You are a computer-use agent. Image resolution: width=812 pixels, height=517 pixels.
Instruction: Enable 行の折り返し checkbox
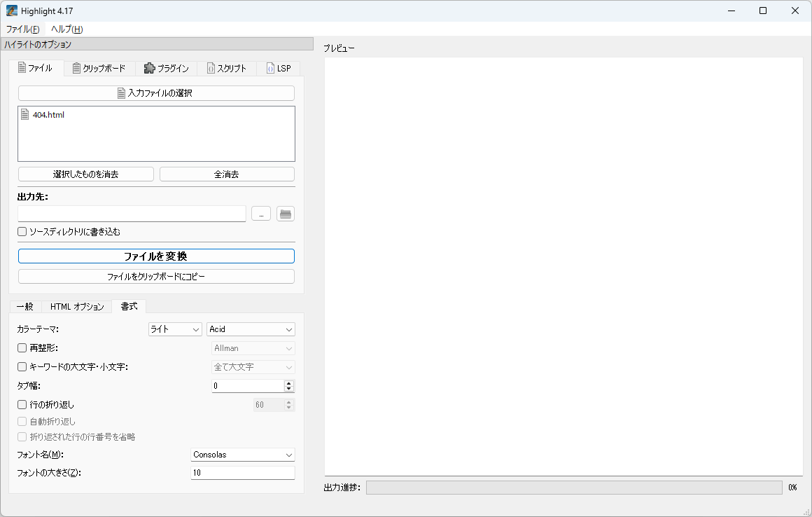click(22, 405)
